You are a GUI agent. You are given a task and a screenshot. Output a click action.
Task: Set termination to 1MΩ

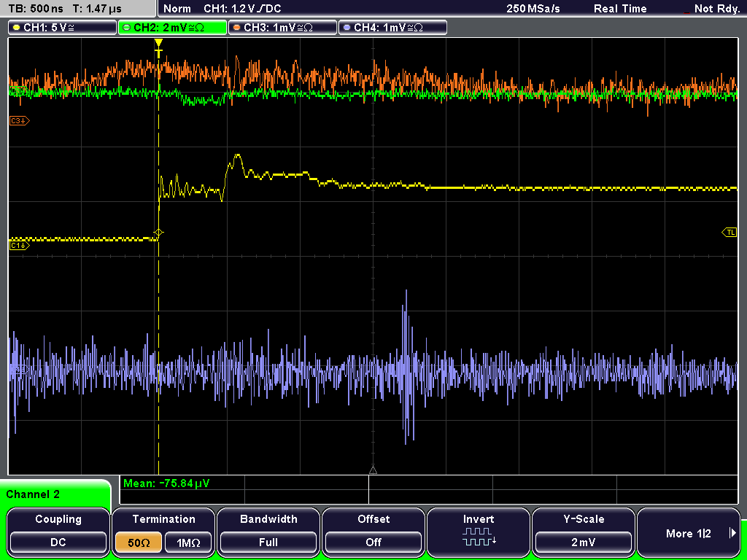pyautogui.click(x=188, y=542)
